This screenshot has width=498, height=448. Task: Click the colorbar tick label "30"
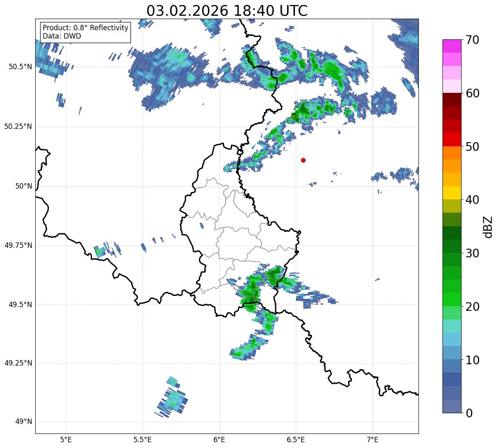(x=472, y=253)
